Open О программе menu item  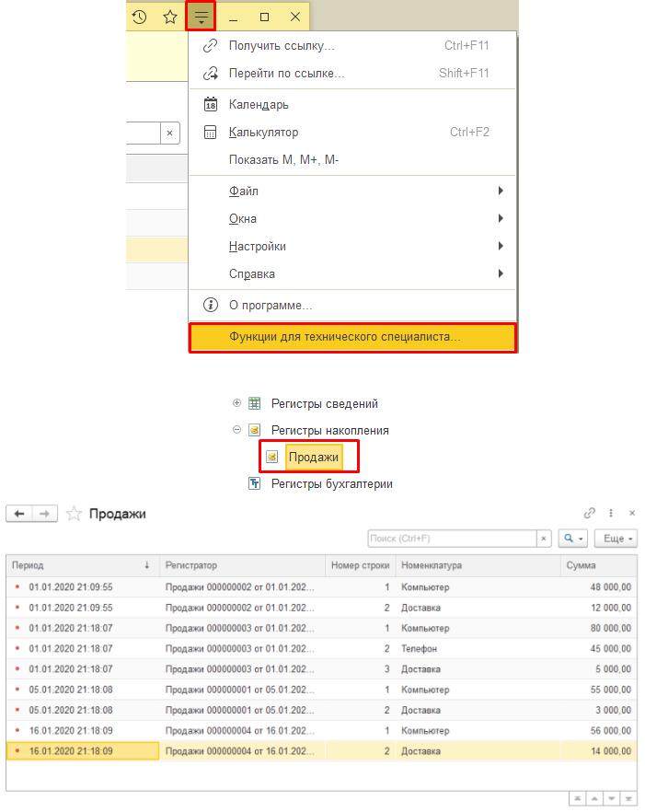(x=352, y=305)
